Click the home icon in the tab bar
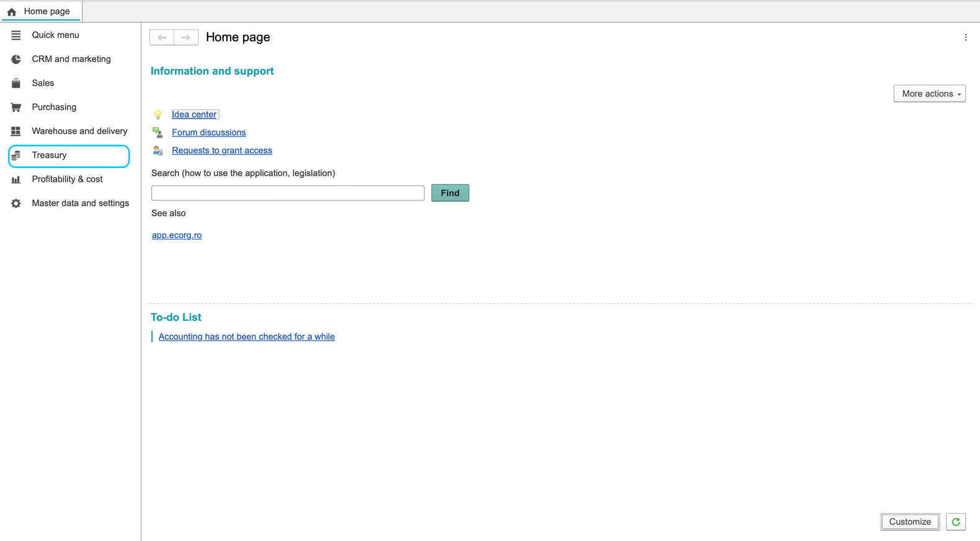This screenshot has width=980, height=541. click(12, 12)
